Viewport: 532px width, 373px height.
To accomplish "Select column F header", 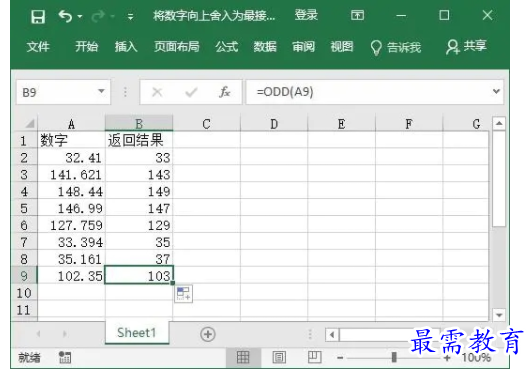I will pos(409,124).
